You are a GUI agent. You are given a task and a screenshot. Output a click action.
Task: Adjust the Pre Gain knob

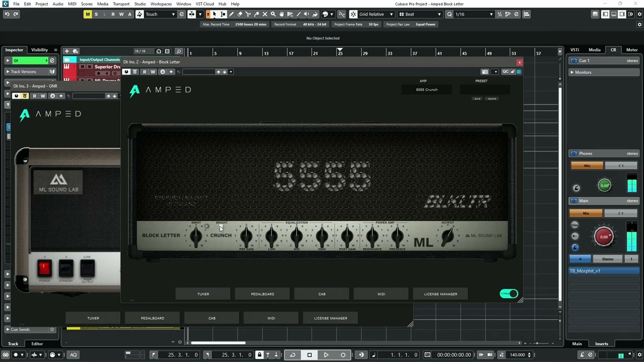pyautogui.click(x=246, y=235)
